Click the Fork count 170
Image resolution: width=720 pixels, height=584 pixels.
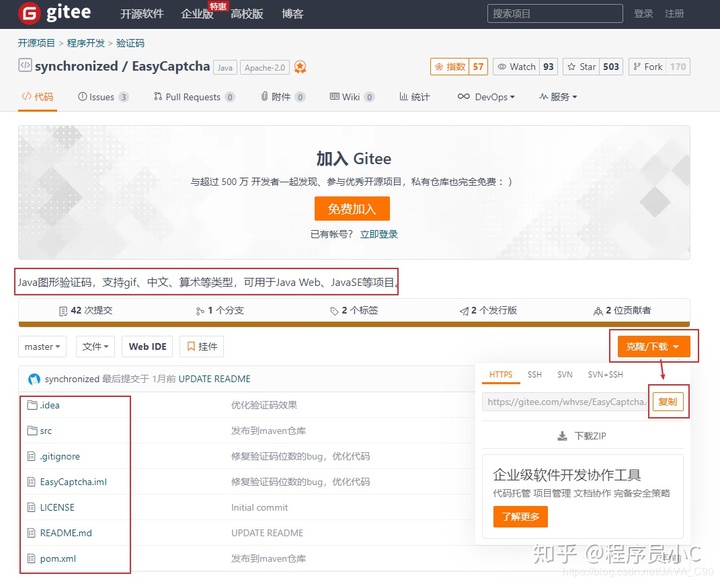678,67
